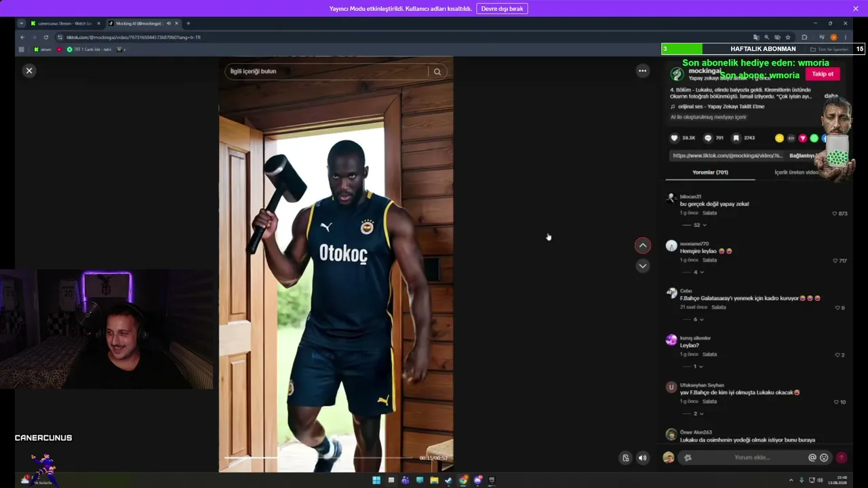Reload the page with the refresh icon
868x488 pixels.
pos(46,37)
